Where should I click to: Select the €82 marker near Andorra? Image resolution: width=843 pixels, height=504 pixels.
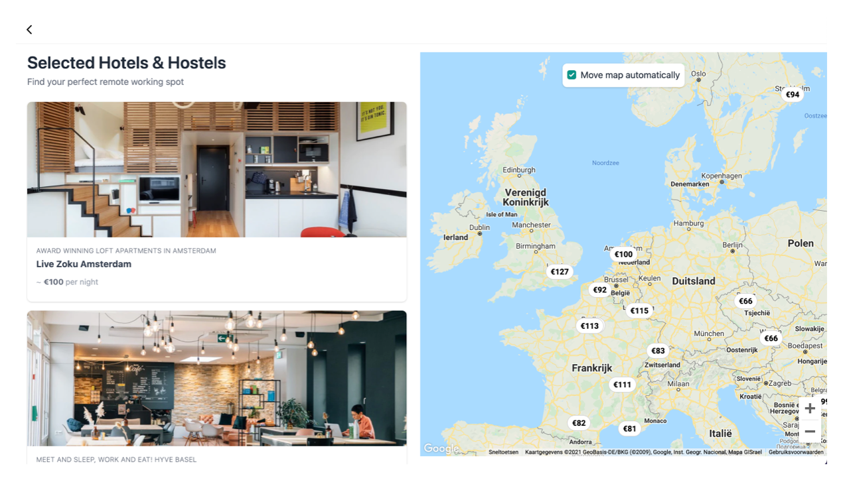coord(579,423)
